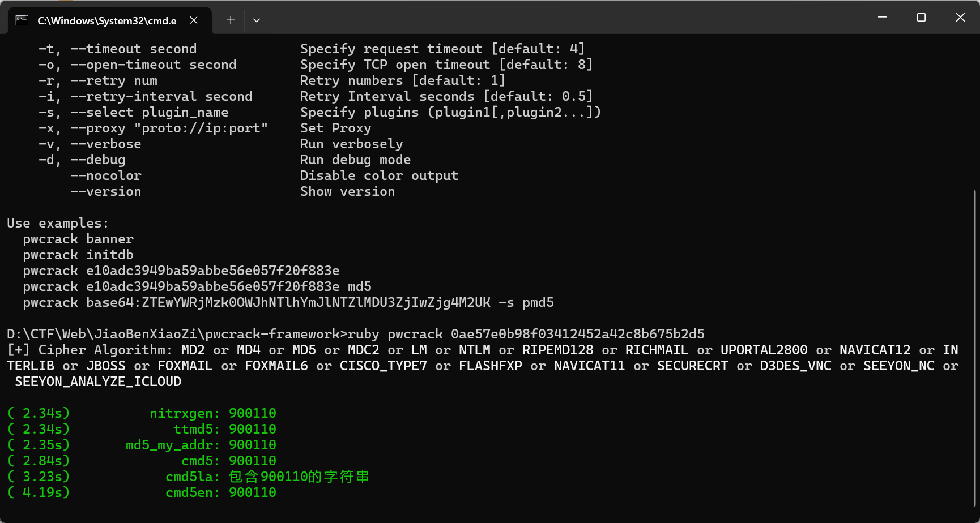The height and width of the screenshot is (523, 980).
Task: Click the '--select plugin_name' option text
Action: coord(150,113)
